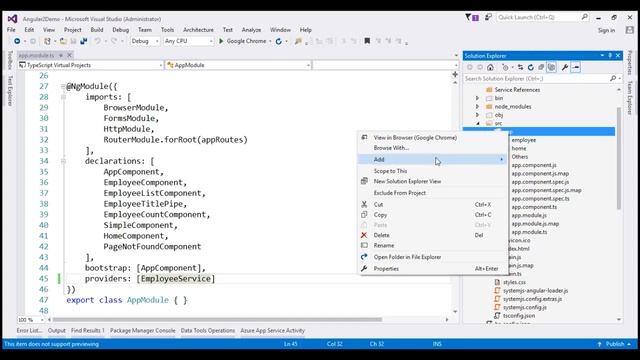
Task: Click the account icon next to Sign in
Action: click(x=629, y=30)
